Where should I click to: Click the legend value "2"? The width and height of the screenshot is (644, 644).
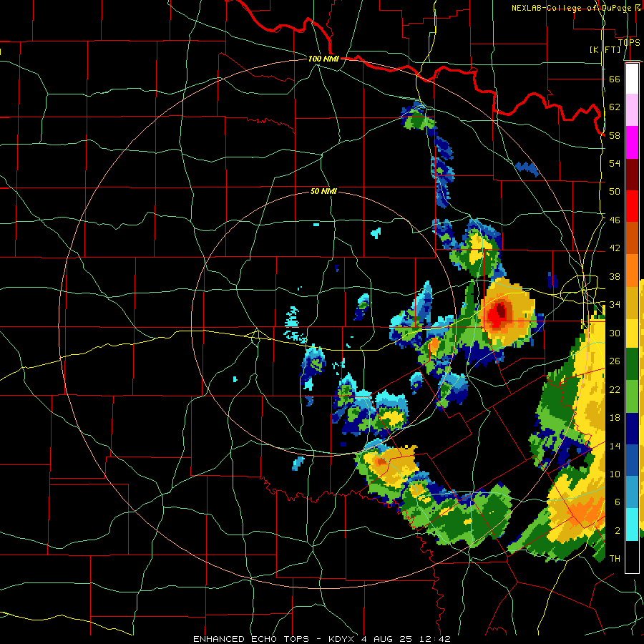618,531
